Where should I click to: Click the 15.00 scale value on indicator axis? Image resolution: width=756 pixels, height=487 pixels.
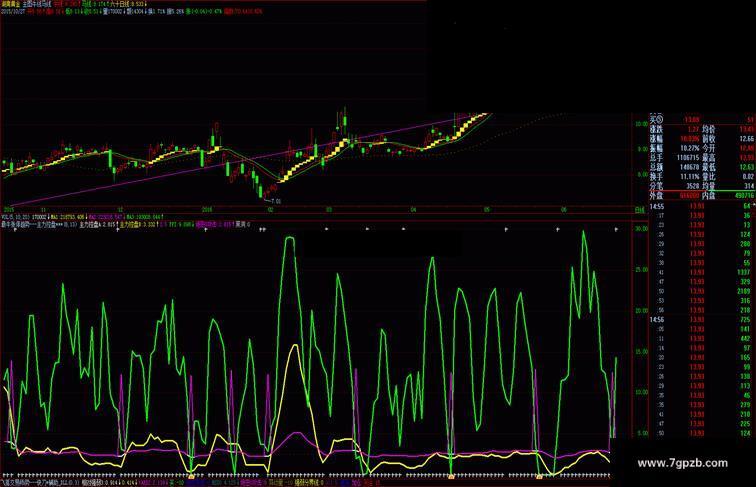[x=642, y=352]
